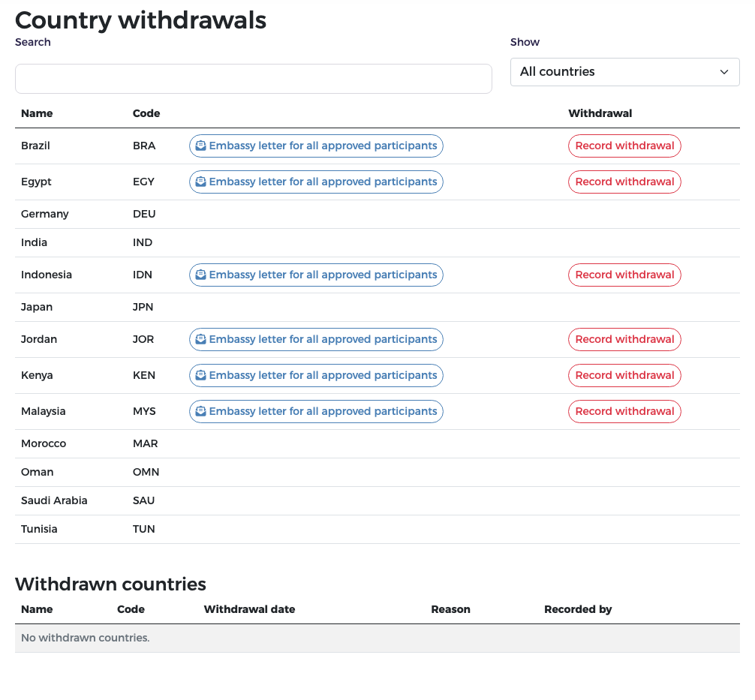Click the MYS country code

(x=144, y=412)
